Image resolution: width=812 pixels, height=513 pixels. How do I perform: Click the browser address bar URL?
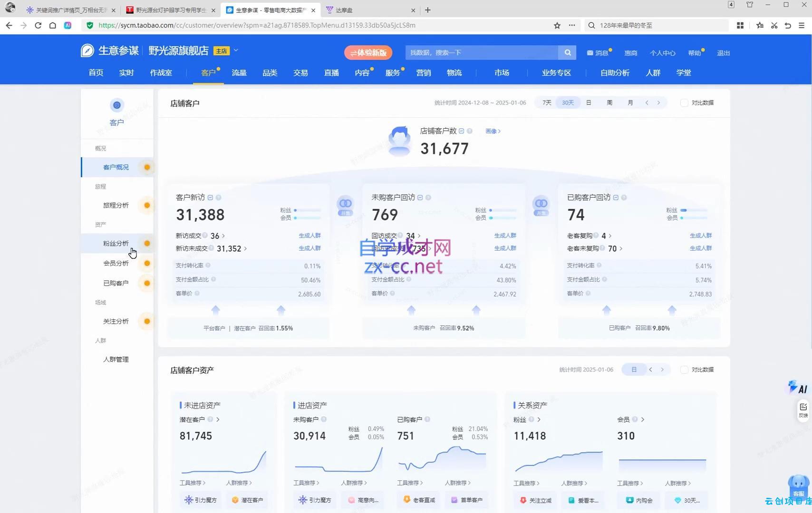pyautogui.click(x=257, y=25)
